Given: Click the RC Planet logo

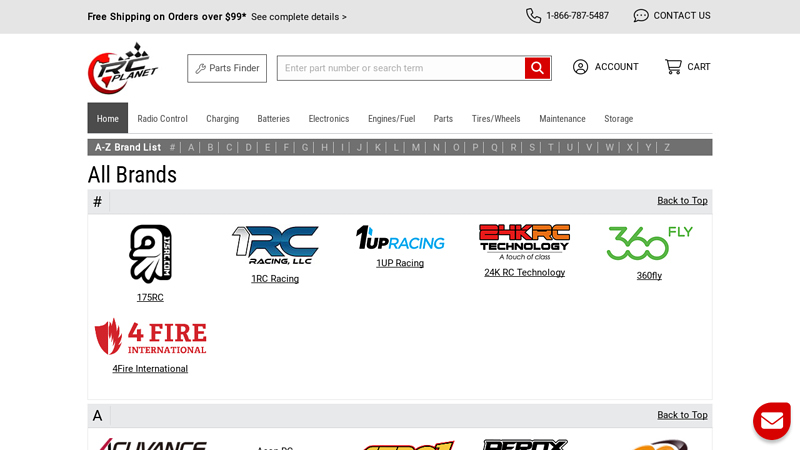Looking at the screenshot, I should coord(123,68).
